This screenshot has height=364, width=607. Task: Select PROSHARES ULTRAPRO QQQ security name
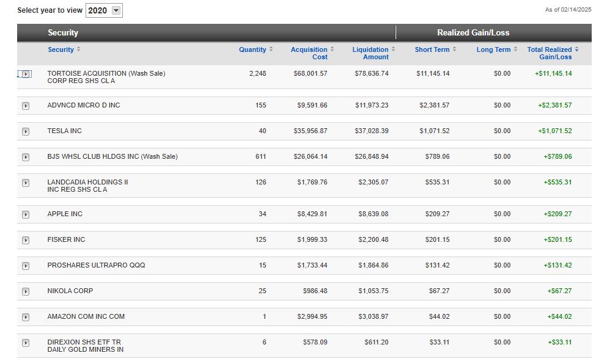tap(96, 265)
